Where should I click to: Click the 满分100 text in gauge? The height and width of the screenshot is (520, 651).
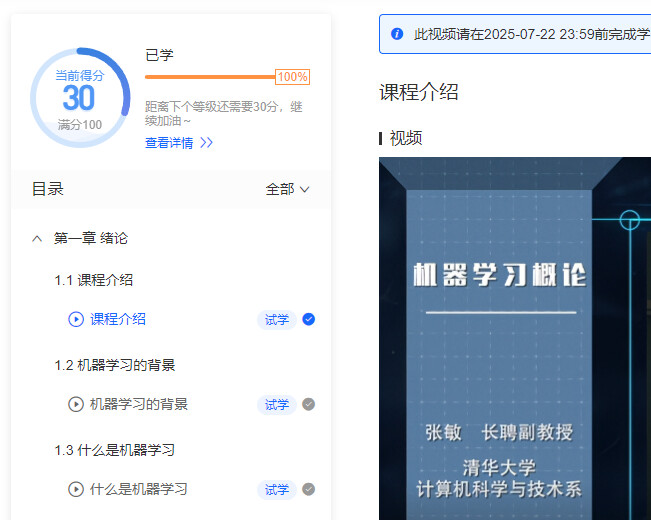[x=80, y=125]
